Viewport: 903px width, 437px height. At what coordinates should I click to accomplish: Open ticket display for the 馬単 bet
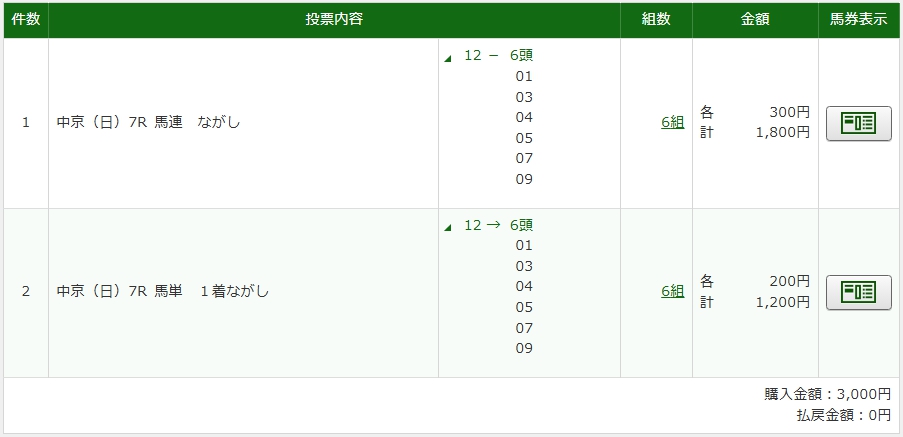click(858, 292)
